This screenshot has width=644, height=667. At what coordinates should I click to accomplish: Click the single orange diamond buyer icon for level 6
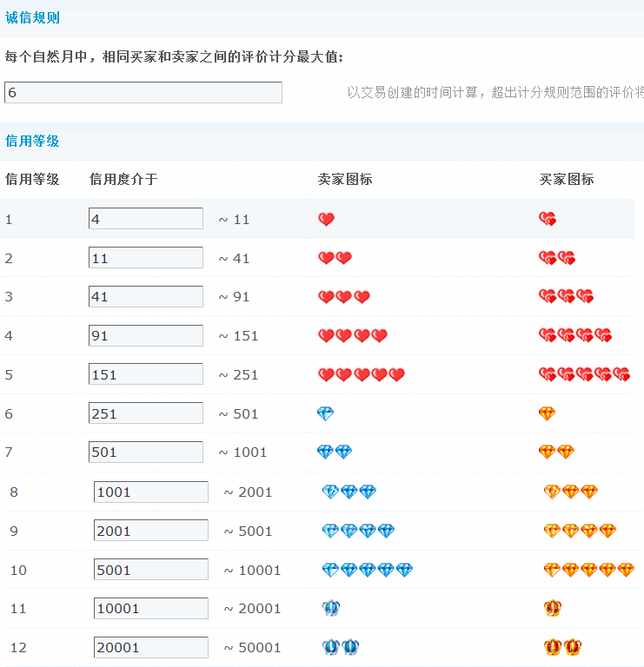[547, 413]
